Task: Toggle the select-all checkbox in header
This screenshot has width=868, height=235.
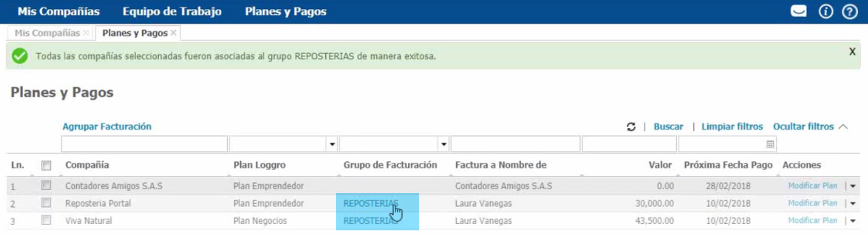Action: [x=46, y=165]
